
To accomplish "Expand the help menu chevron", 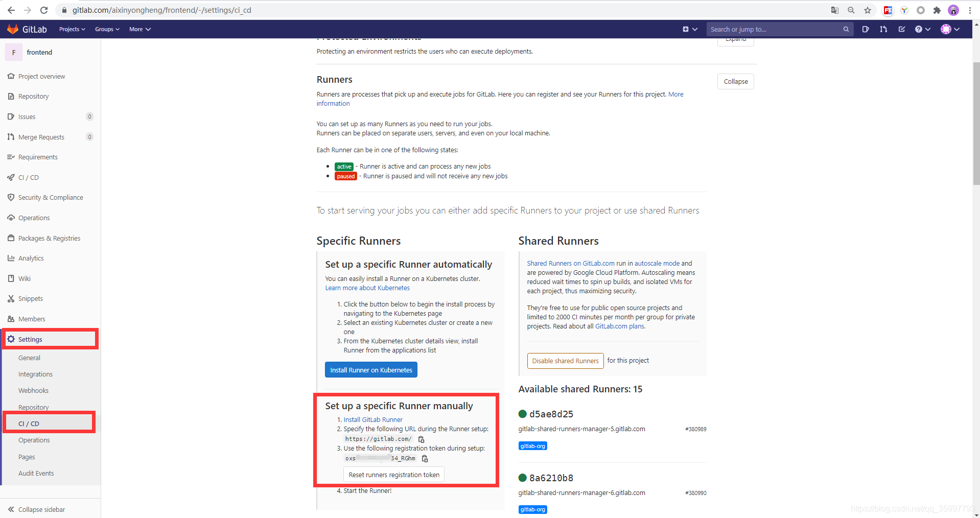I will point(927,29).
